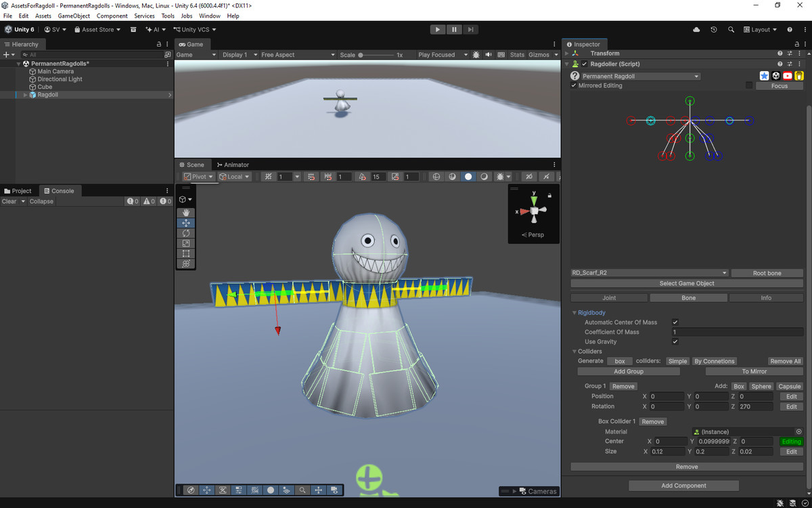
Task: Select the Transform tool in Scene toolbar
Action: pyautogui.click(x=186, y=263)
